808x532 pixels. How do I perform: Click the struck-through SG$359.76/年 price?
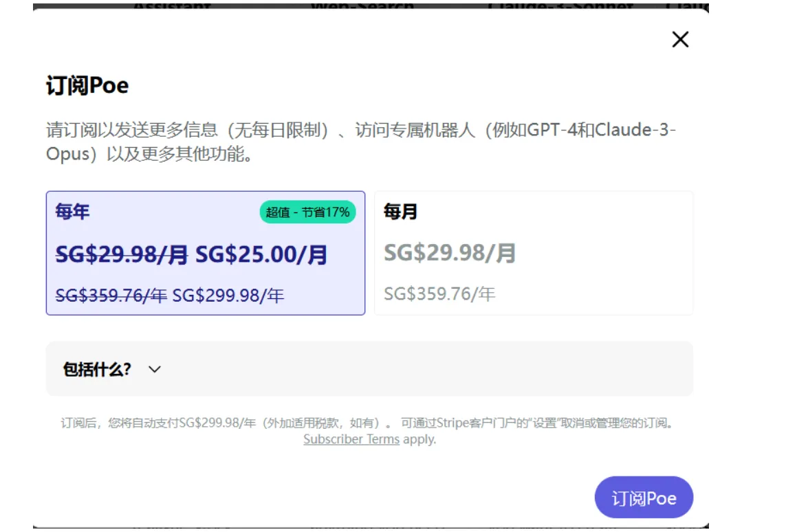coord(111,296)
